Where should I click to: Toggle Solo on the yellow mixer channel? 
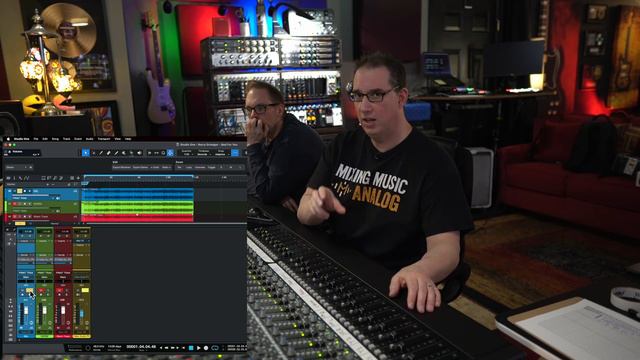(x=85, y=290)
